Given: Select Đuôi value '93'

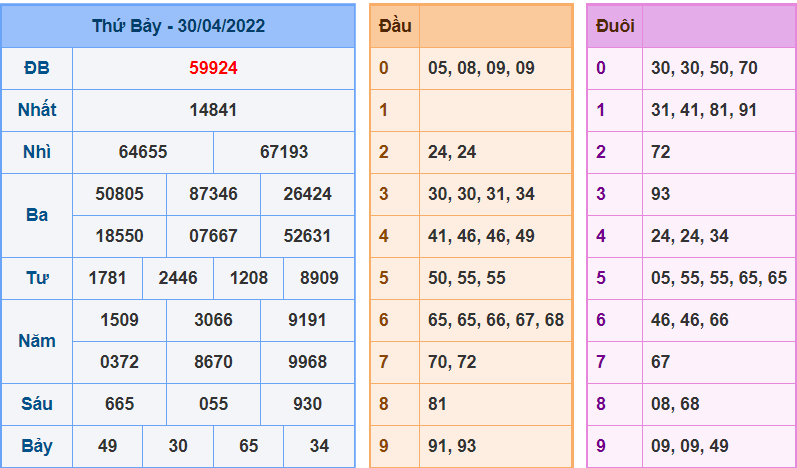Looking at the screenshot, I should 660,194.
